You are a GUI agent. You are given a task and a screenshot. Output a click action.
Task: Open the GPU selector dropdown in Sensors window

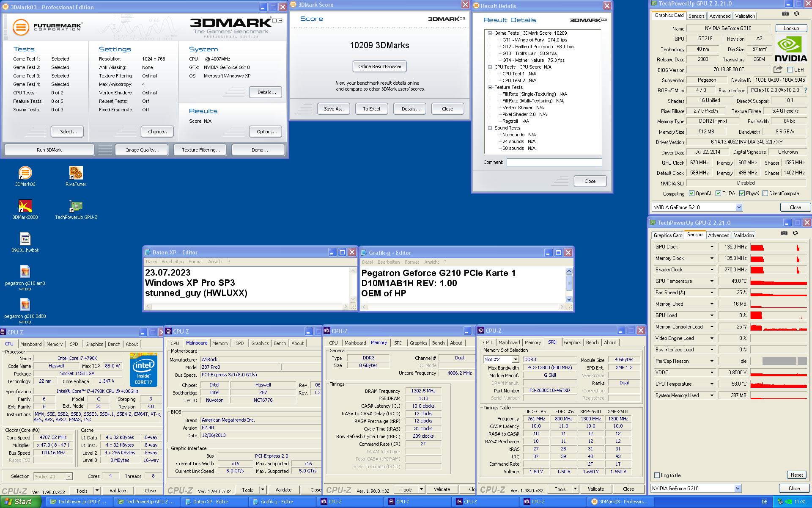(738, 489)
